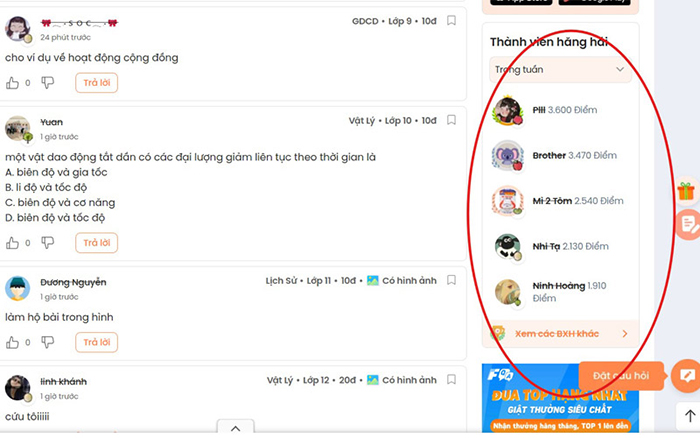The width and height of the screenshot is (700, 438).
Task: Dislike the community activity question post
Action: [48, 83]
